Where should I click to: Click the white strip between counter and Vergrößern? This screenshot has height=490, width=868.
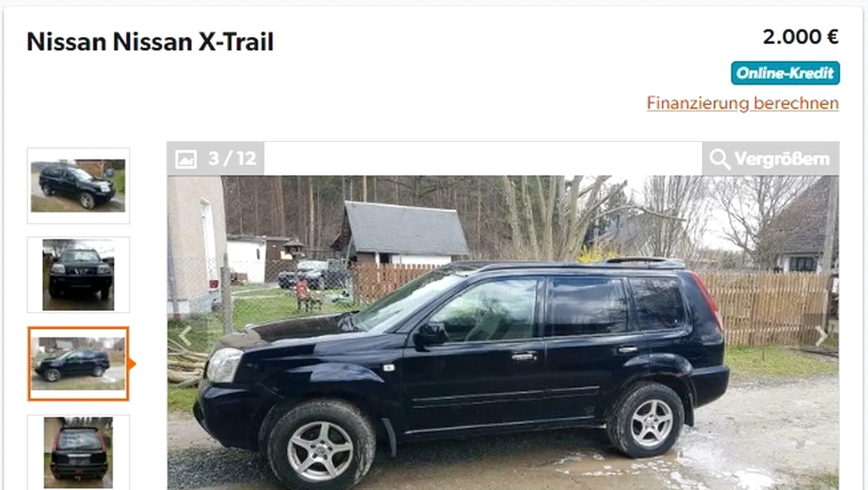point(483,159)
